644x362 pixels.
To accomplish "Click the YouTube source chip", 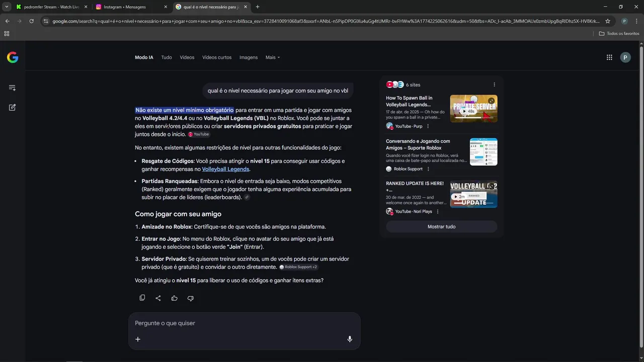I will [199, 134].
